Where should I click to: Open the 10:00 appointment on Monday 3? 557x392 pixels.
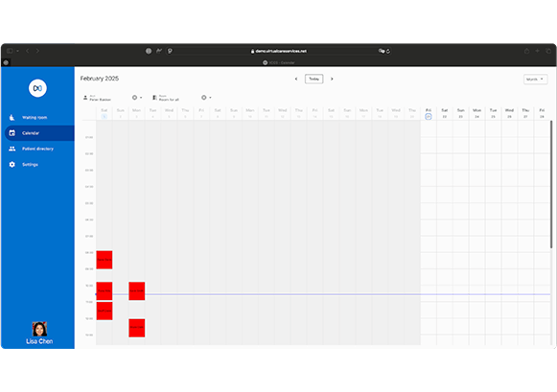pos(137,290)
